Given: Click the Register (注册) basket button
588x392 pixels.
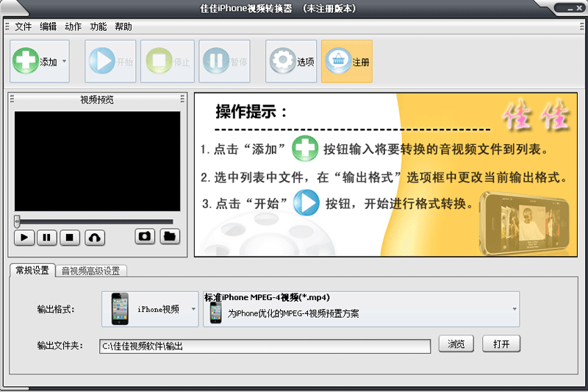Looking at the screenshot, I should pyautogui.click(x=347, y=61).
